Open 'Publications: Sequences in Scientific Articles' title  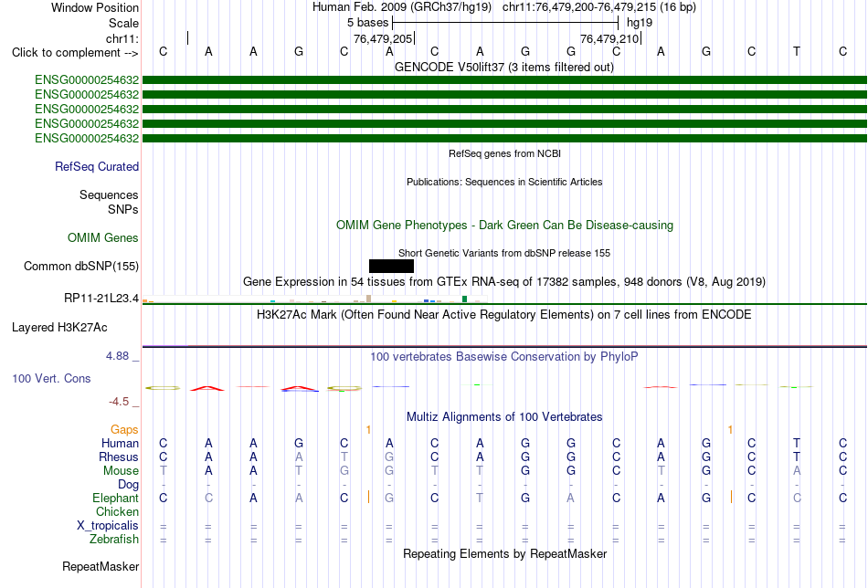pyautogui.click(x=504, y=182)
